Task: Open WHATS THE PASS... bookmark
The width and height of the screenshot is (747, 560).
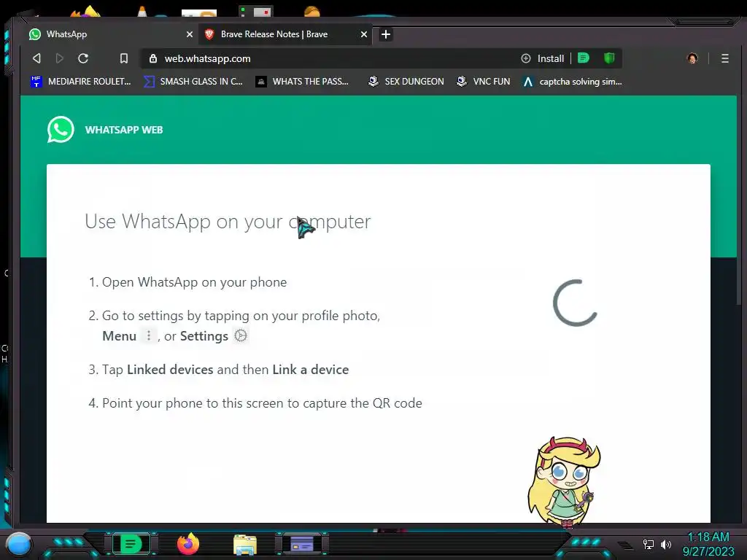Action: [302, 82]
